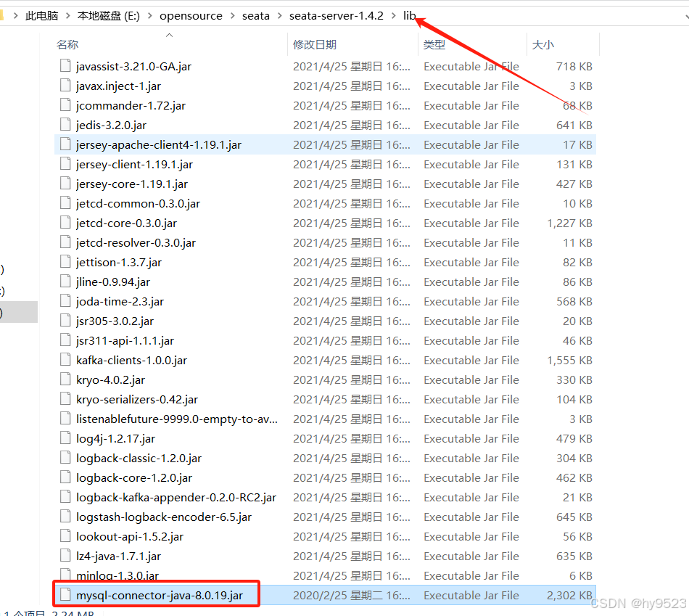689x616 pixels.
Task: Select file mysql-connector-java-8.0.19.jar
Action: point(160,596)
